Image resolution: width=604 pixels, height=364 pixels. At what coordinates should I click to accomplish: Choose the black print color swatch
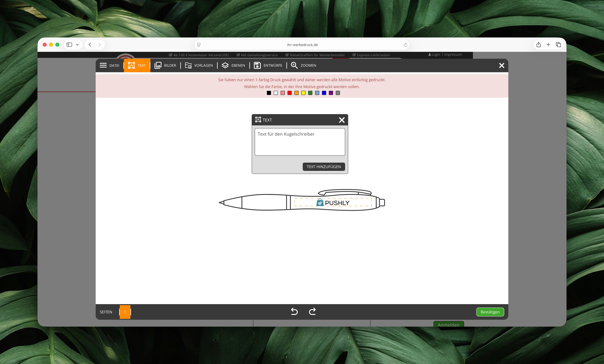[x=269, y=93]
